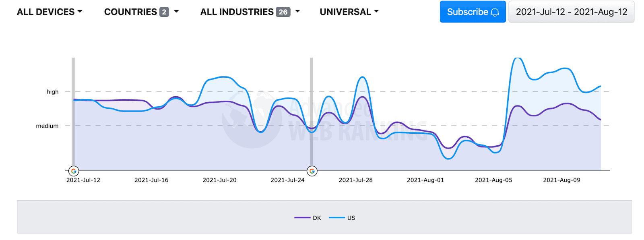Open the UNIVERSAL dropdown menu

click(349, 12)
